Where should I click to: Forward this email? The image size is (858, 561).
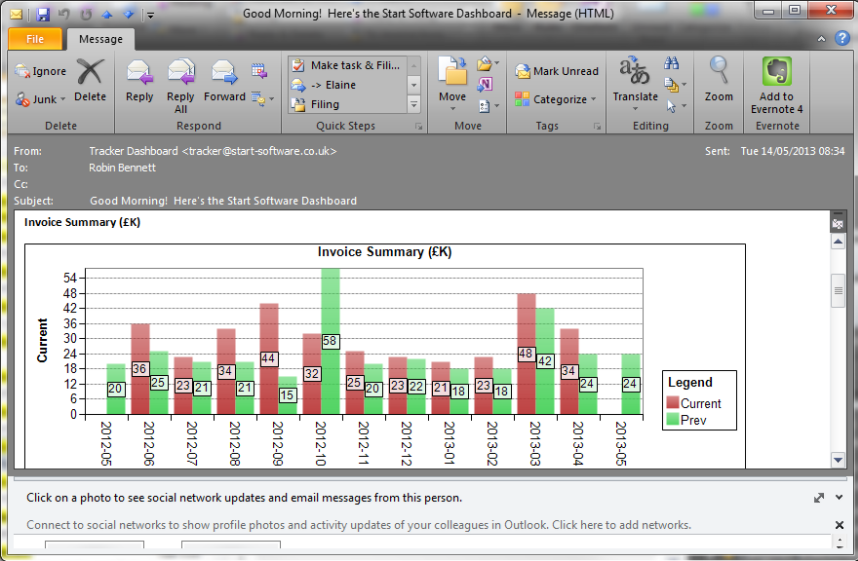click(x=224, y=80)
